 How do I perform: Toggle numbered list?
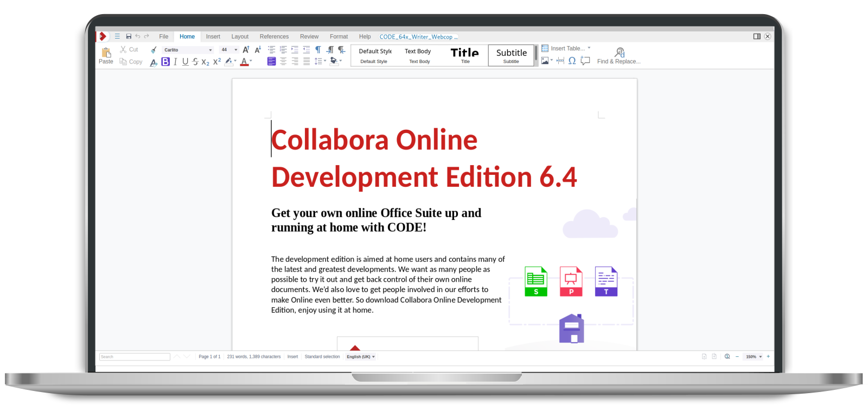point(283,49)
